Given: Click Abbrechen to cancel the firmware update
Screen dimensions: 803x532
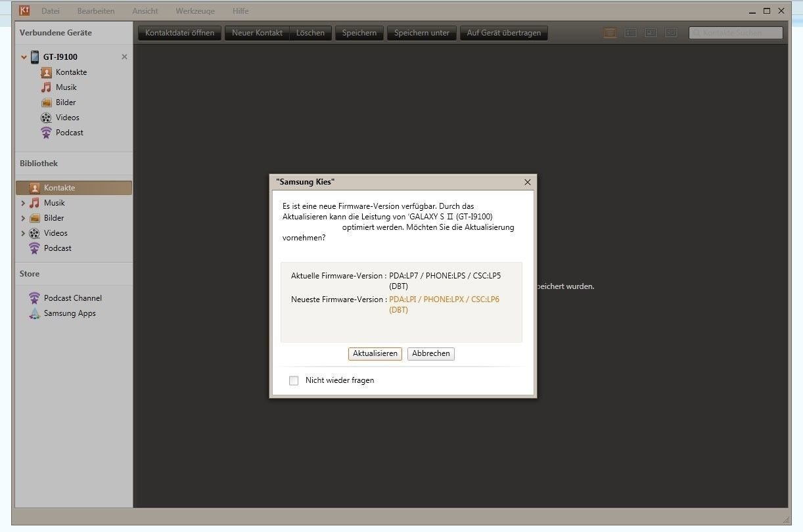Looking at the screenshot, I should pos(431,353).
